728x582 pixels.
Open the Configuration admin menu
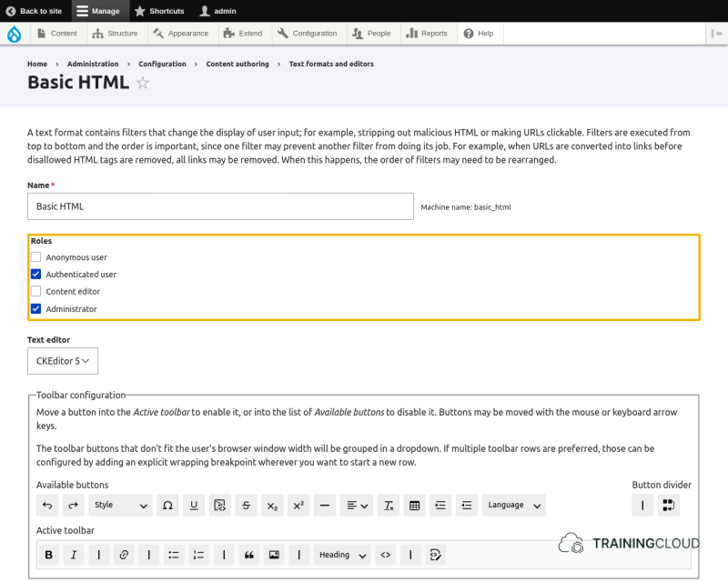tap(308, 34)
